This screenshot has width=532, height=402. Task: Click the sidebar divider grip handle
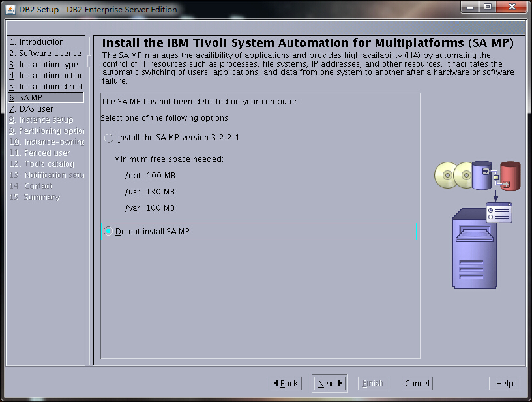89,61
